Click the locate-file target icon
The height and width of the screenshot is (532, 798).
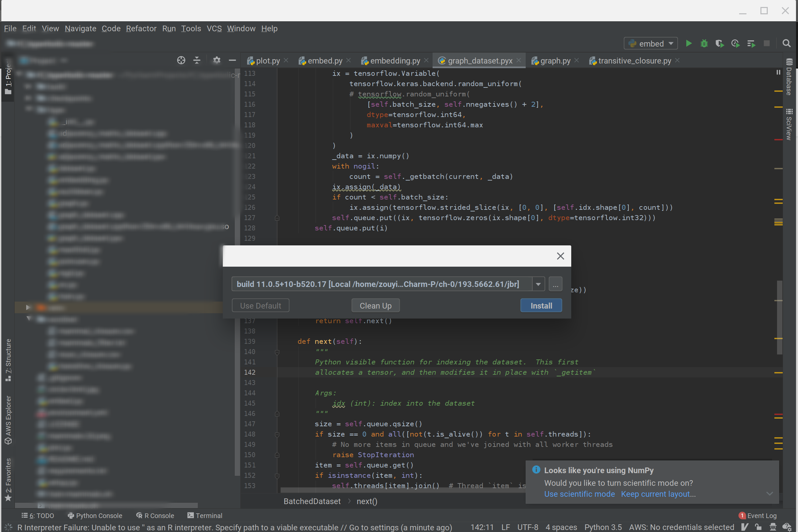coord(181,61)
